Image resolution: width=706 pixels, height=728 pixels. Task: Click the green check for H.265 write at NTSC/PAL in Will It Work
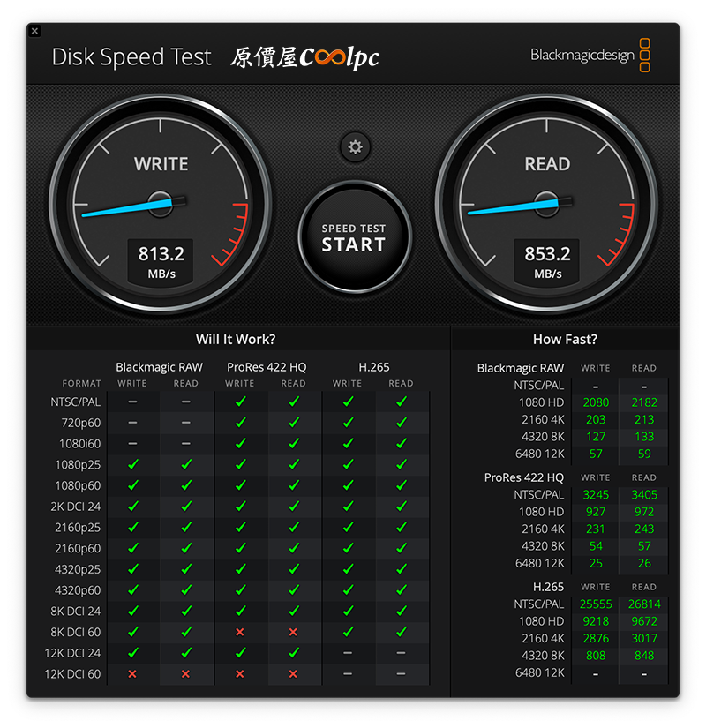[349, 402]
